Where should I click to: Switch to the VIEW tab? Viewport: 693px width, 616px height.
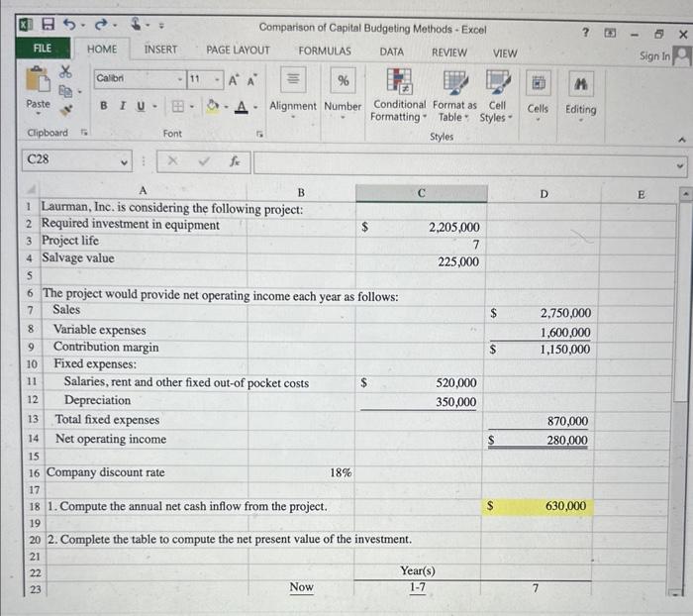coord(505,53)
